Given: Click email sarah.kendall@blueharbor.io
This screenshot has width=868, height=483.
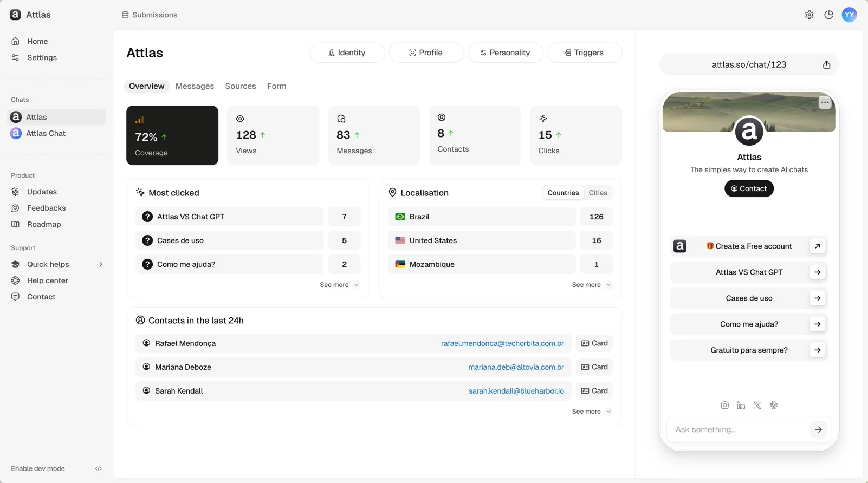Looking at the screenshot, I should pos(516,391).
